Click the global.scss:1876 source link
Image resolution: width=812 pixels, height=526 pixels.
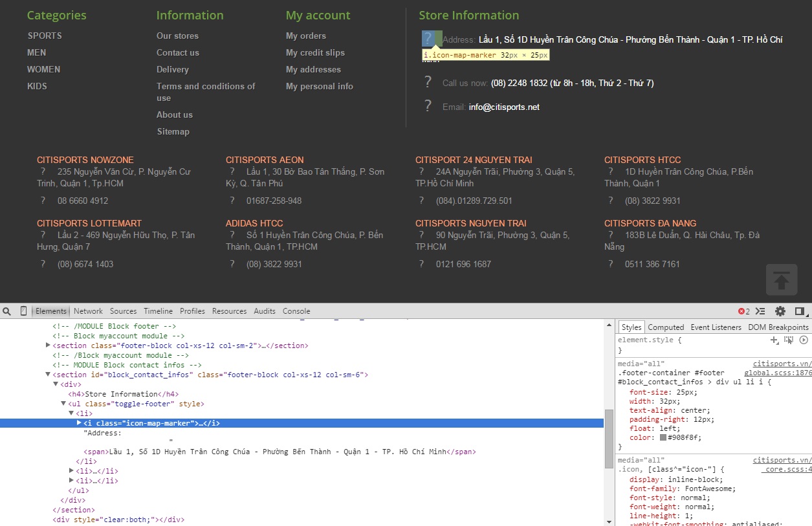777,373
